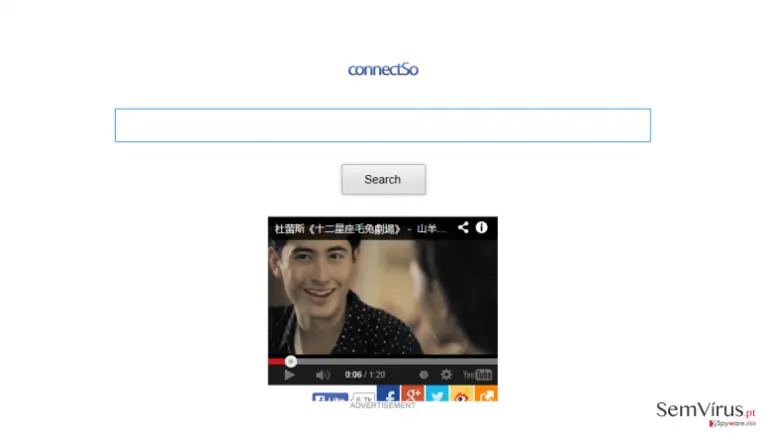
Task: Click the share icon on the video title bar
Action: click(463, 227)
